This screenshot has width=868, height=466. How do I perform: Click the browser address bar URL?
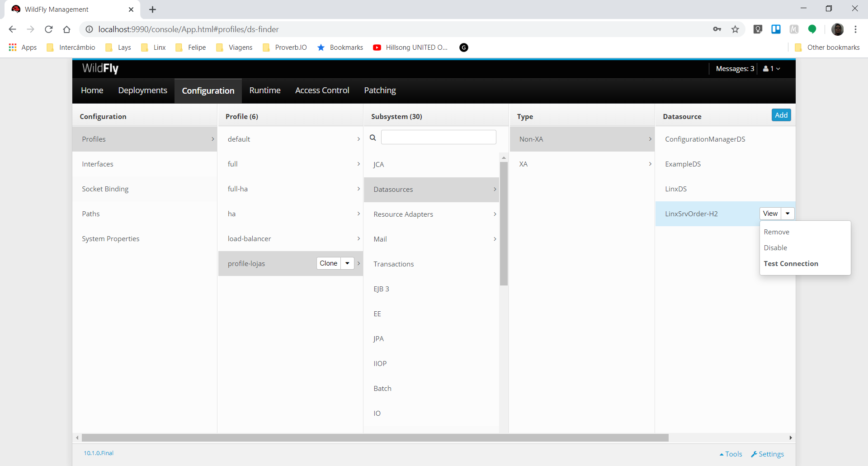point(189,29)
